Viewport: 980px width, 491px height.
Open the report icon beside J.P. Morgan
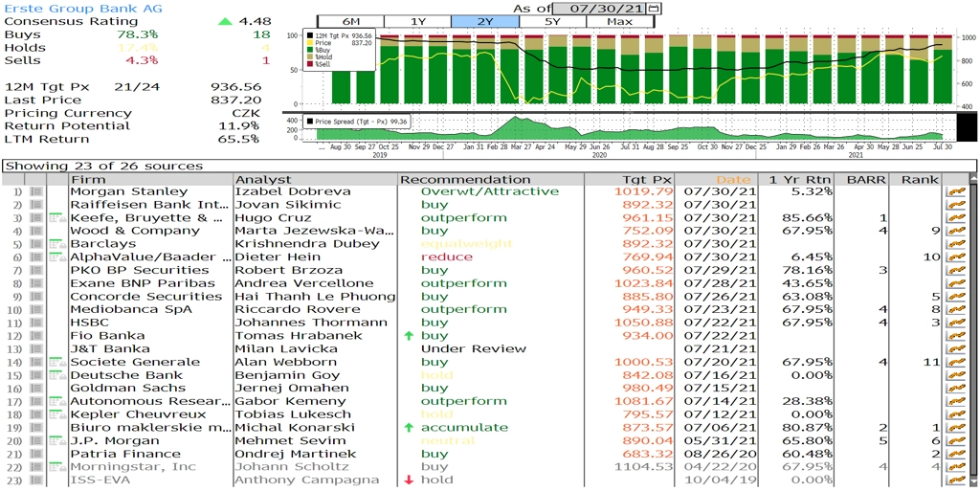pos(57,440)
